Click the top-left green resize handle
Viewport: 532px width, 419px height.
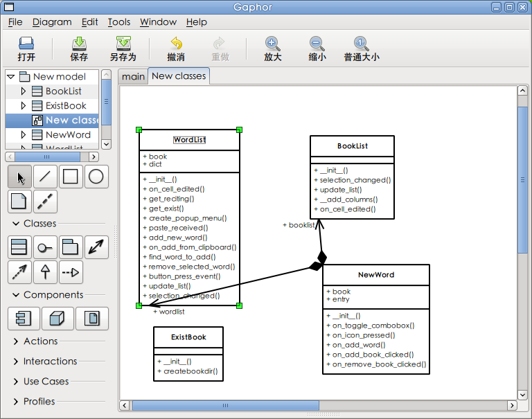click(139, 130)
